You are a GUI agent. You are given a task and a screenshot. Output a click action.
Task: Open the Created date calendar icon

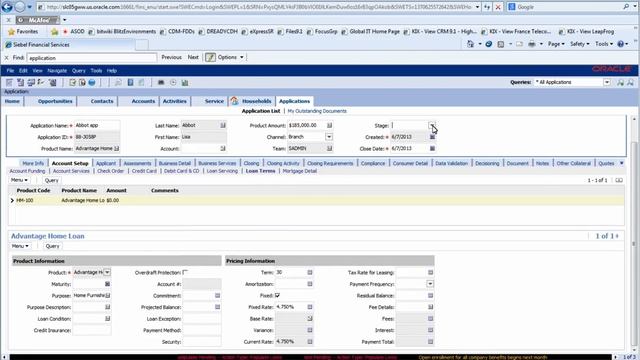[x=432, y=137]
